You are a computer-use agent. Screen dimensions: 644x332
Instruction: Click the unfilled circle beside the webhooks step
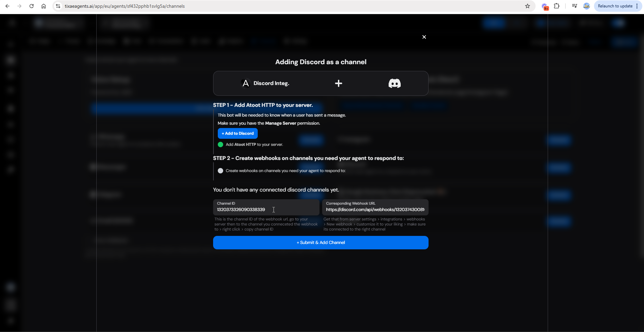click(220, 171)
